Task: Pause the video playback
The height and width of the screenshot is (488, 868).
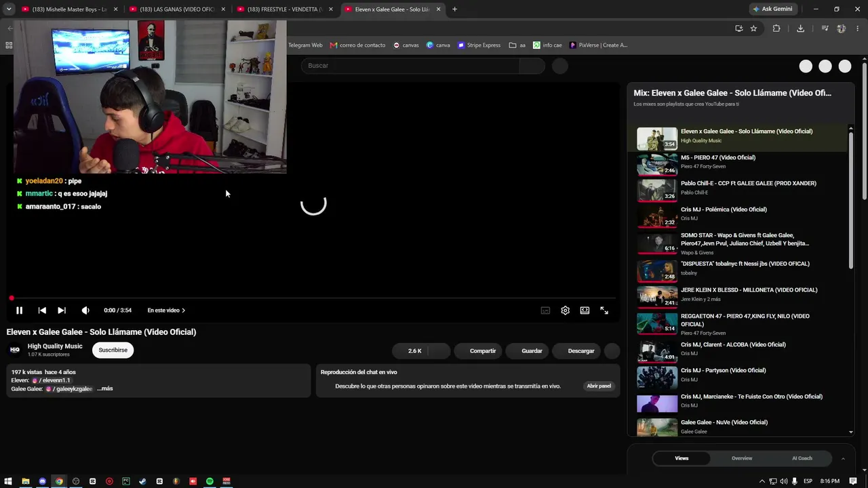Action: coord(19,310)
